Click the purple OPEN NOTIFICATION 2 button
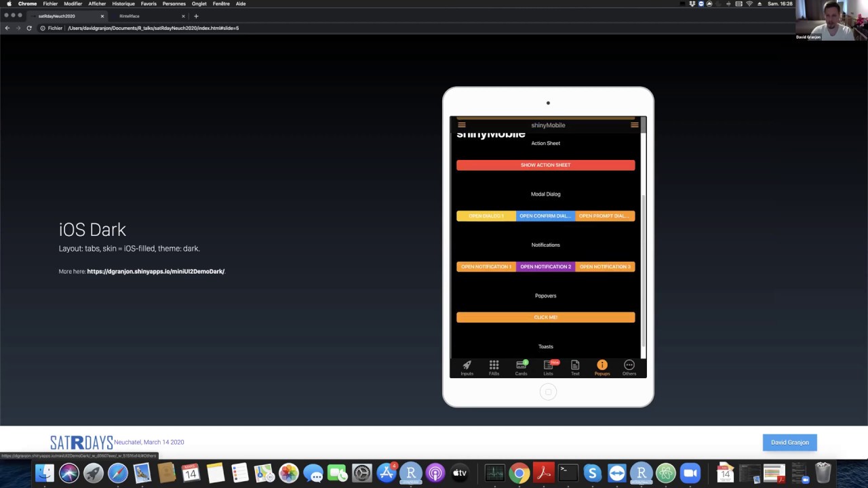The width and height of the screenshot is (868, 488). 545,266
